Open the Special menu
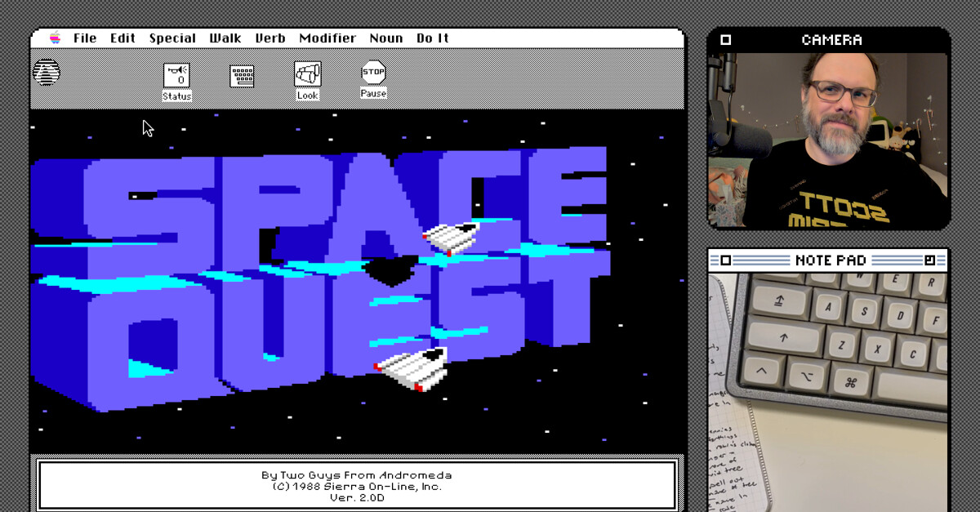This screenshot has width=980, height=512. [x=172, y=38]
